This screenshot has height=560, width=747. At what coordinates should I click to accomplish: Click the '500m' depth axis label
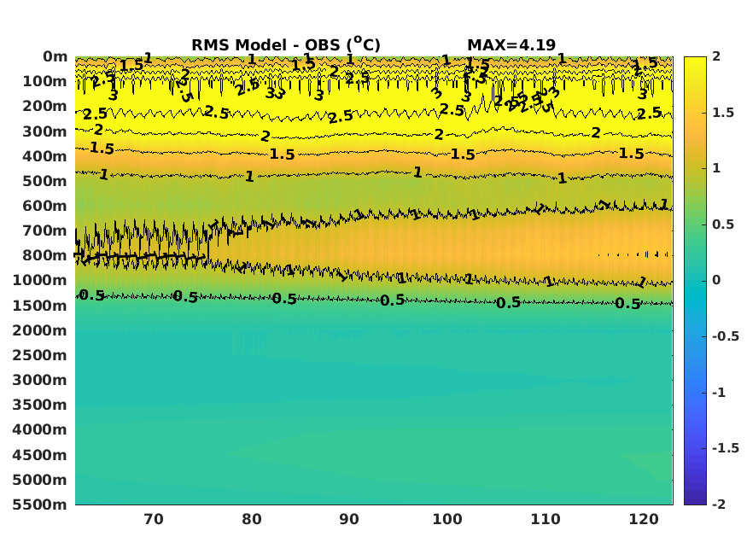[44, 181]
